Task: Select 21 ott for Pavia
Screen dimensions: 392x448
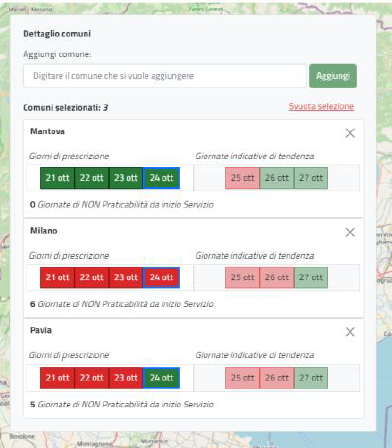Action: (57, 378)
